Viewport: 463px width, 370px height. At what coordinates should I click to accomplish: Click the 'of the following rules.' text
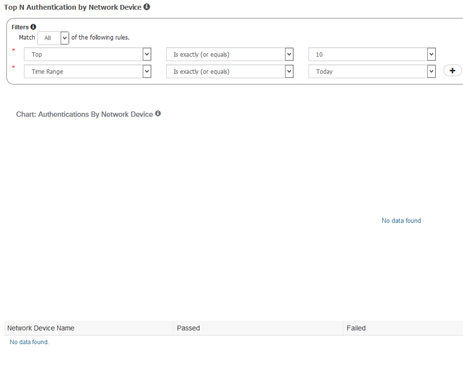100,37
